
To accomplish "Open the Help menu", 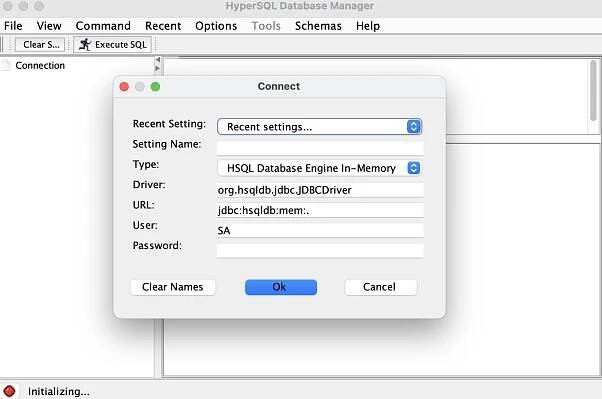I will 367,26.
